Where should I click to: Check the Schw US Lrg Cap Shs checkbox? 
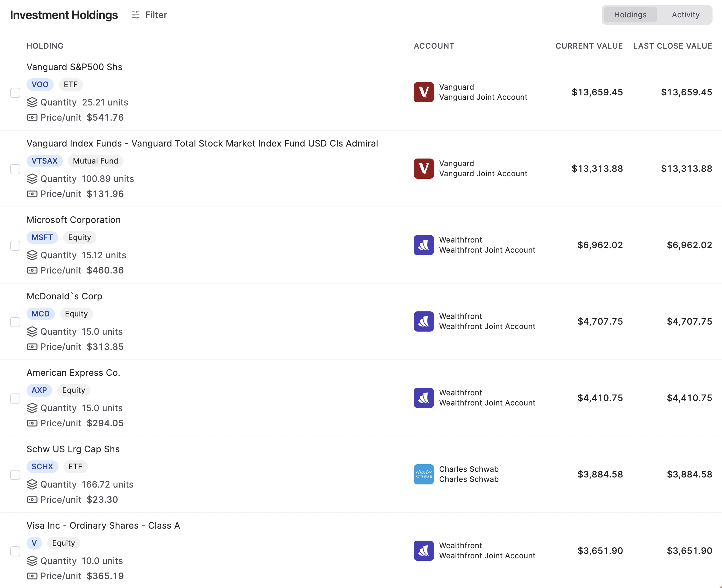coord(15,475)
